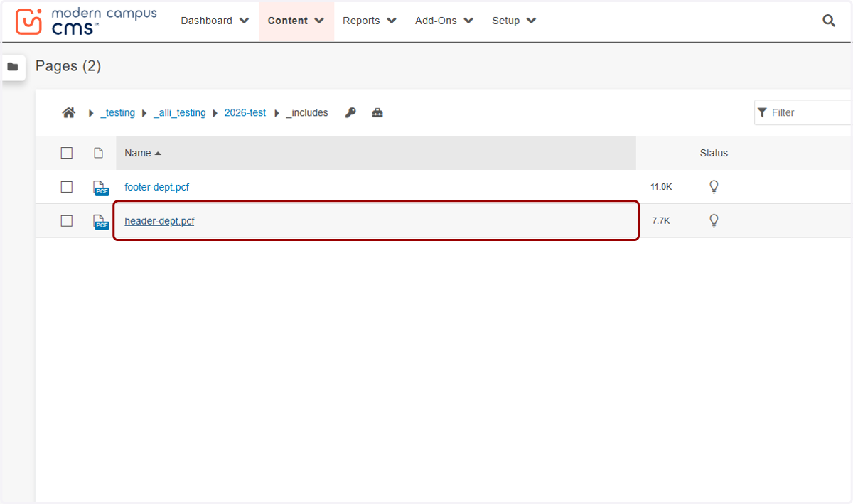
Task: Expand the Reports dropdown menu
Action: [370, 21]
